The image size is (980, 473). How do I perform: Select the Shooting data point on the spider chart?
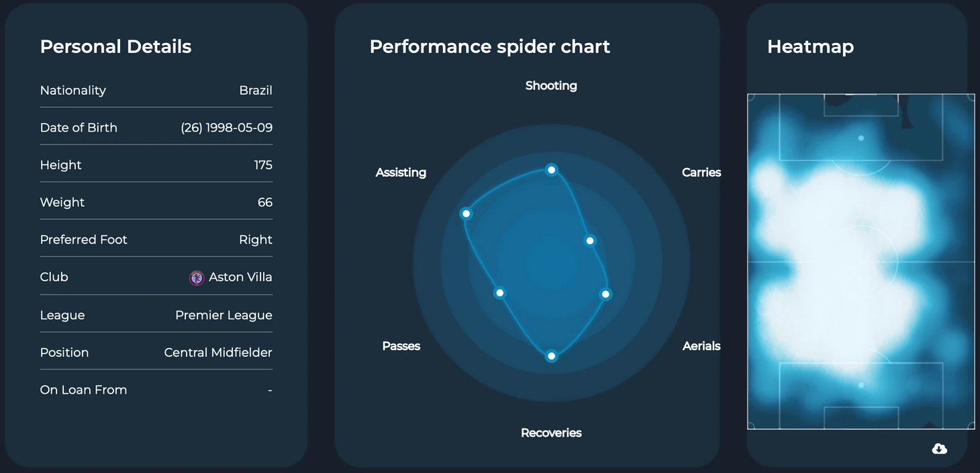pos(551,170)
